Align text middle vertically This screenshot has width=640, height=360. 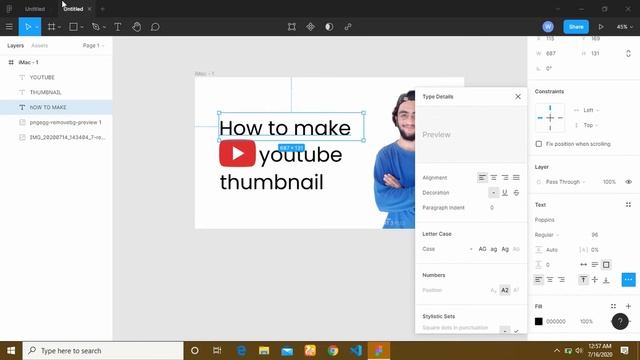595,280
